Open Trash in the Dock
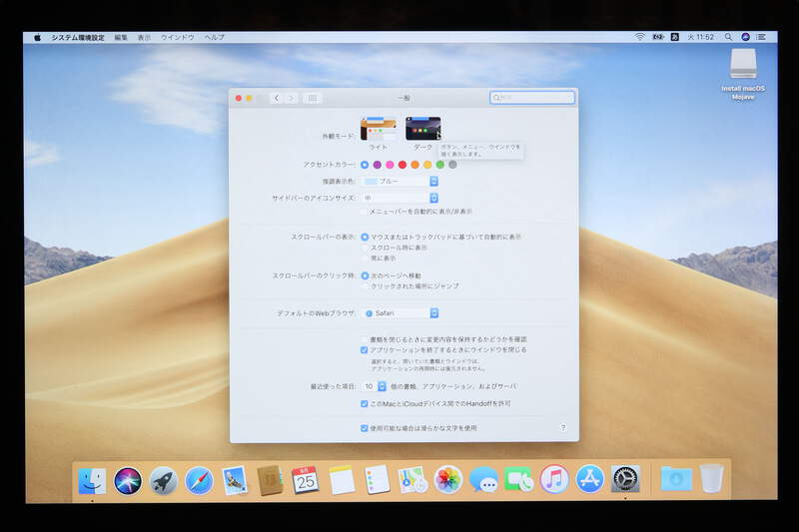 point(712,478)
